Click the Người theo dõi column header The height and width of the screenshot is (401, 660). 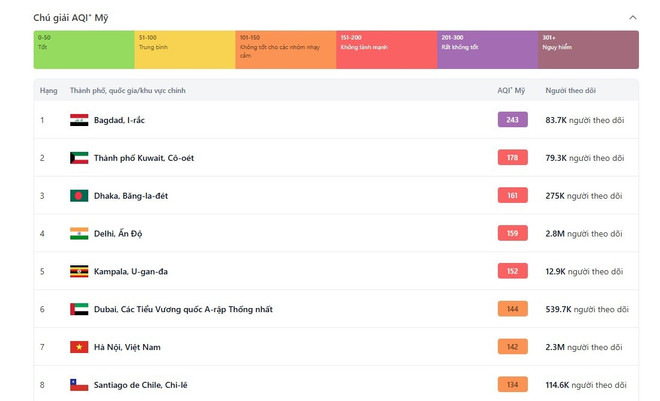coord(569,91)
